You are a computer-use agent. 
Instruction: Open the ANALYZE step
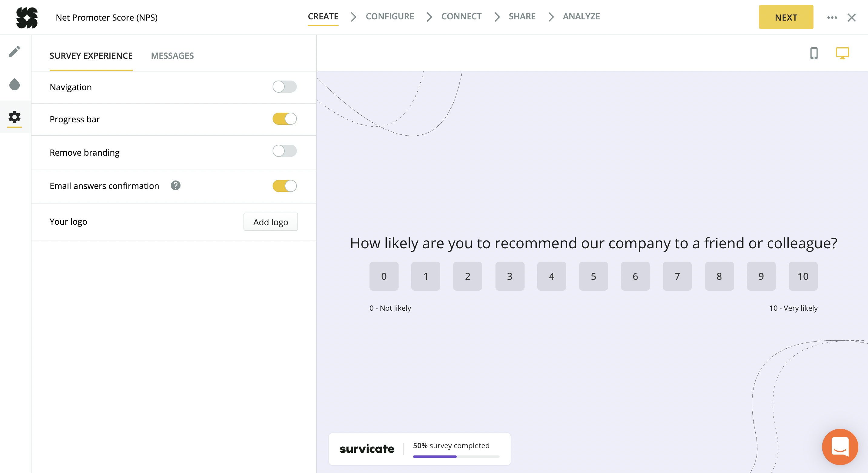click(581, 16)
